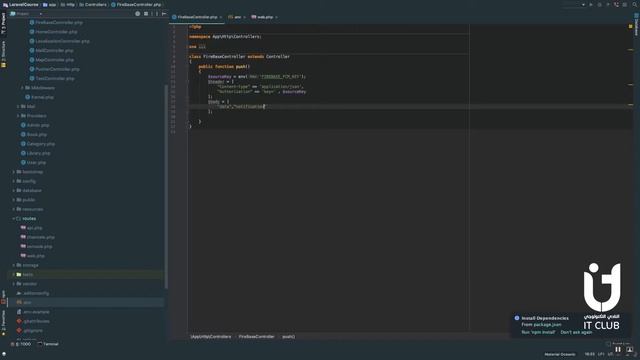640x360 pixels.
Task: Click Don't ask again notification link
Action: [x=576, y=332]
